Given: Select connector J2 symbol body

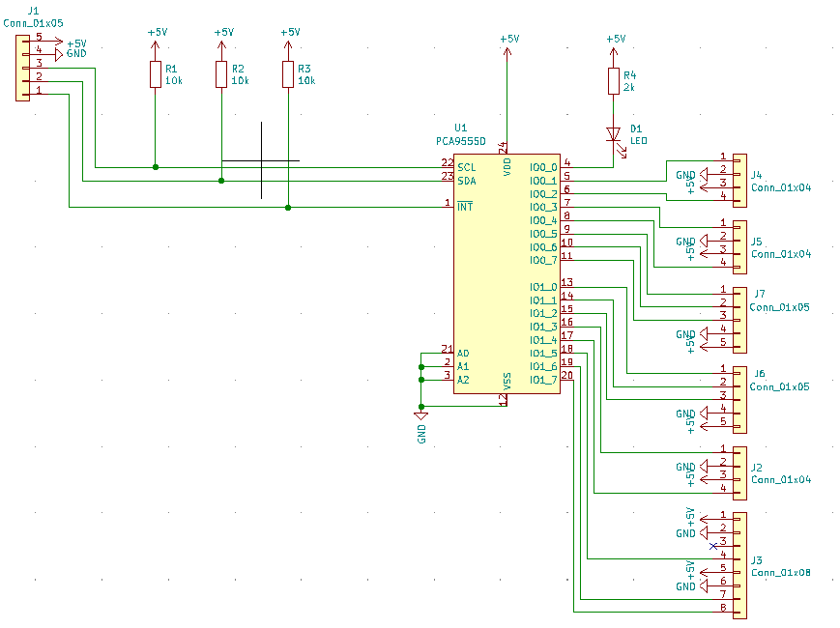Looking at the screenshot, I should click(739, 473).
